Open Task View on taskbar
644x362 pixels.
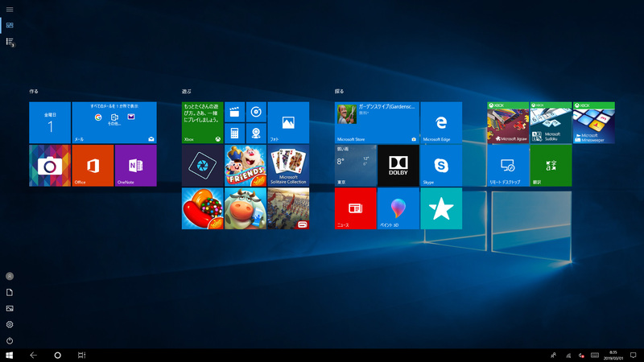(x=81, y=356)
